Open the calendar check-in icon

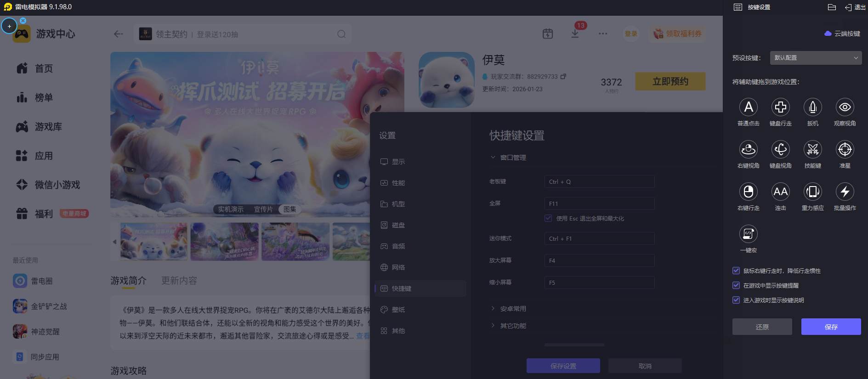(548, 34)
